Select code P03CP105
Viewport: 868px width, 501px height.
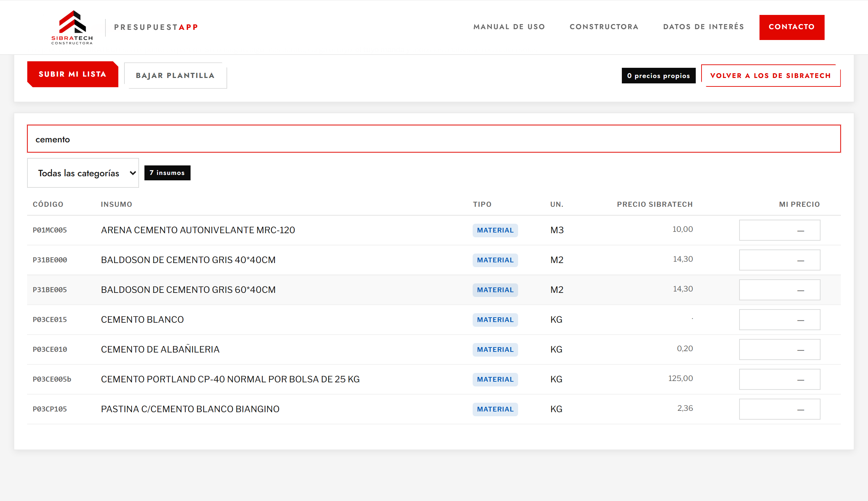[x=50, y=409]
